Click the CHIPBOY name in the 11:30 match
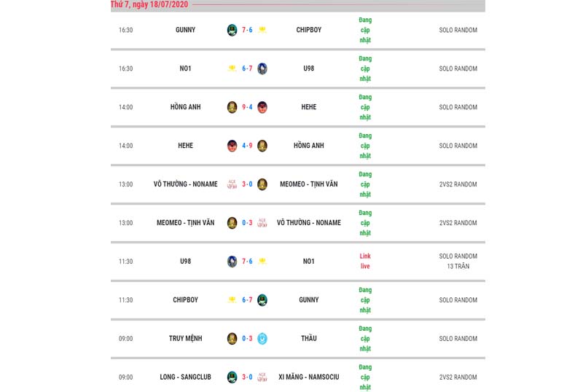Screen dimensions: 583x392 186,299
